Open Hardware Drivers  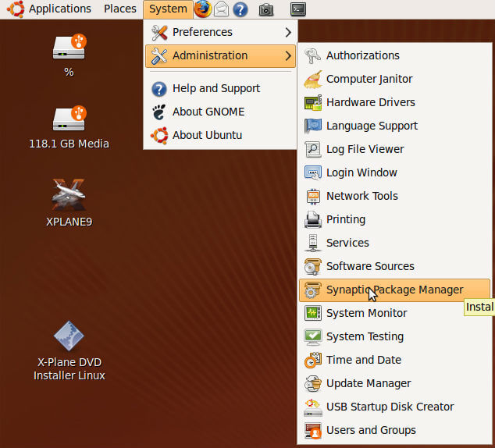pos(394,102)
